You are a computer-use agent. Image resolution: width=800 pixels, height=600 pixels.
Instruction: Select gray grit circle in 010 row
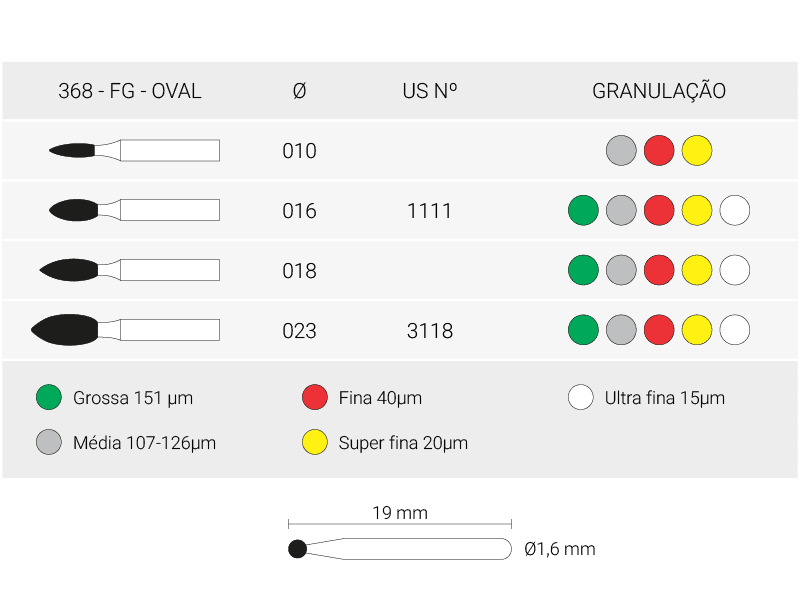(621, 151)
